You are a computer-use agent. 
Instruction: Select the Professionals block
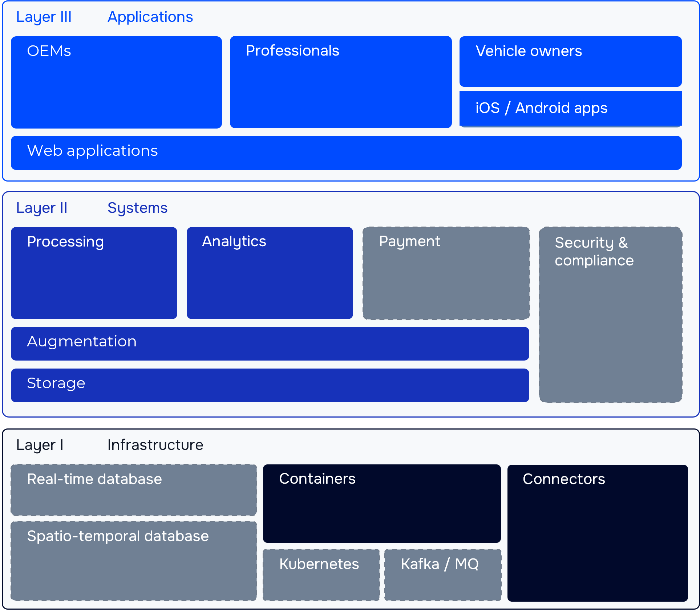[x=340, y=82]
